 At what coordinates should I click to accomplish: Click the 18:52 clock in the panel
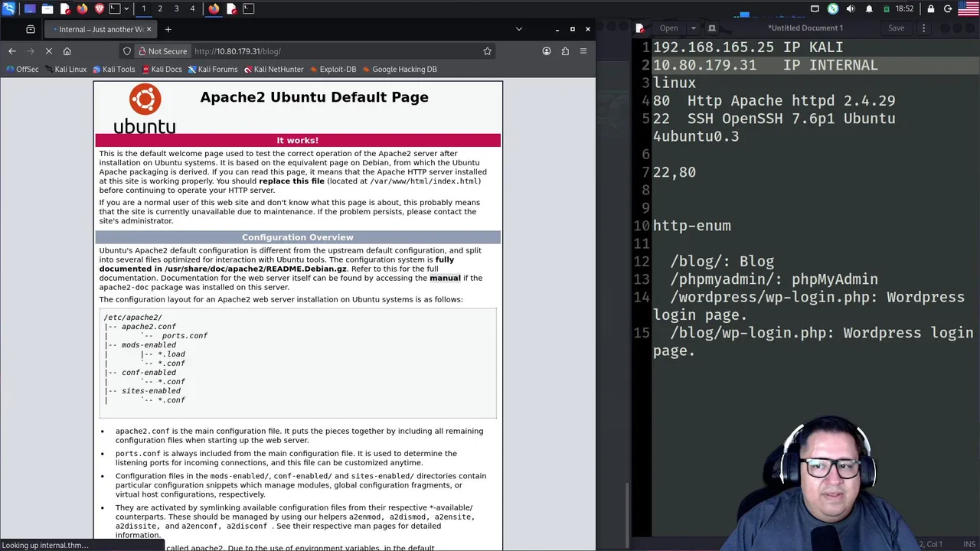tap(905, 8)
